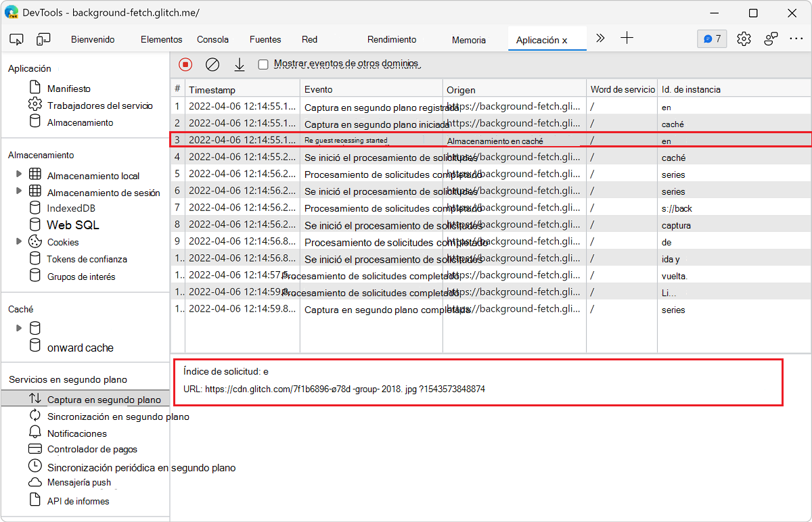Select row 3 Request processing started event

point(491,140)
